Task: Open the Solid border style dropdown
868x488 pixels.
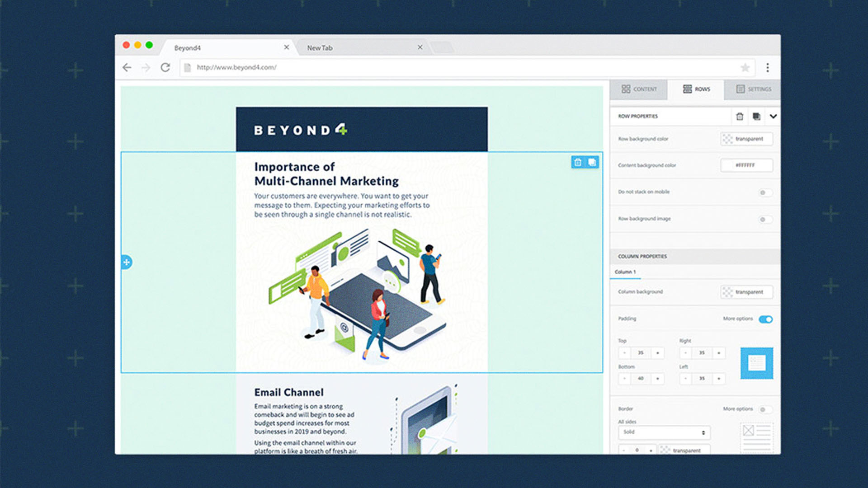Action: pyautogui.click(x=664, y=432)
